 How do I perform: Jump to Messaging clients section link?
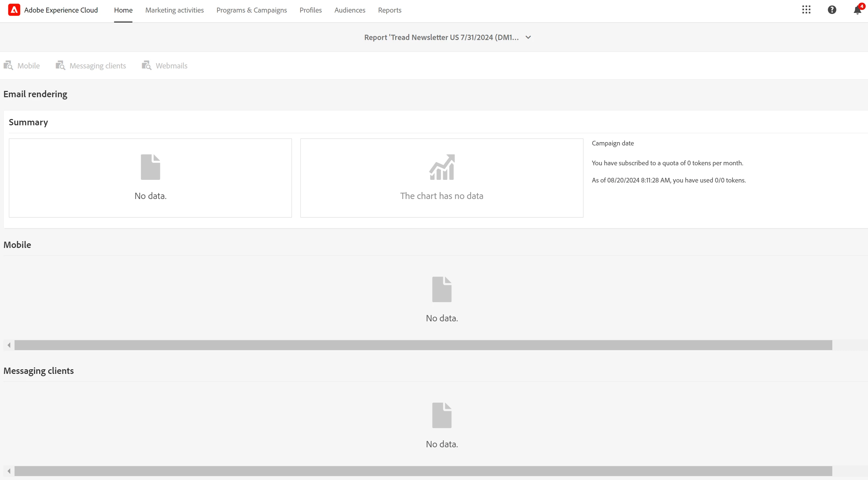98,66
